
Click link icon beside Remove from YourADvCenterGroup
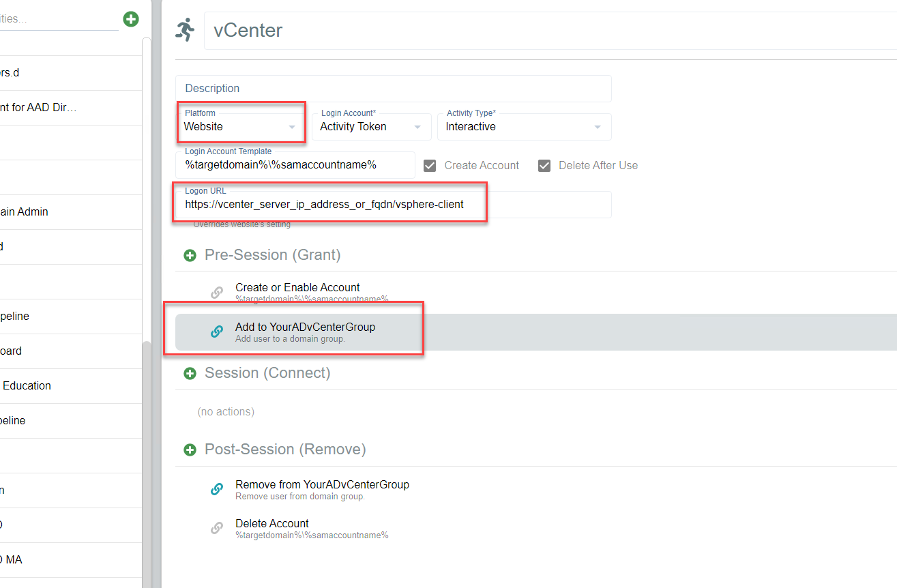217,489
